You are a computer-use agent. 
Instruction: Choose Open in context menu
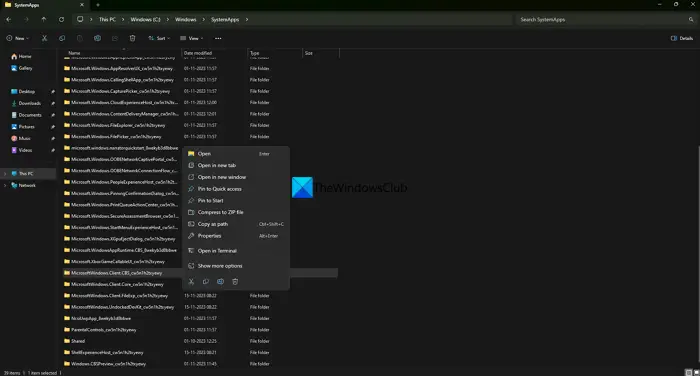[236, 154]
